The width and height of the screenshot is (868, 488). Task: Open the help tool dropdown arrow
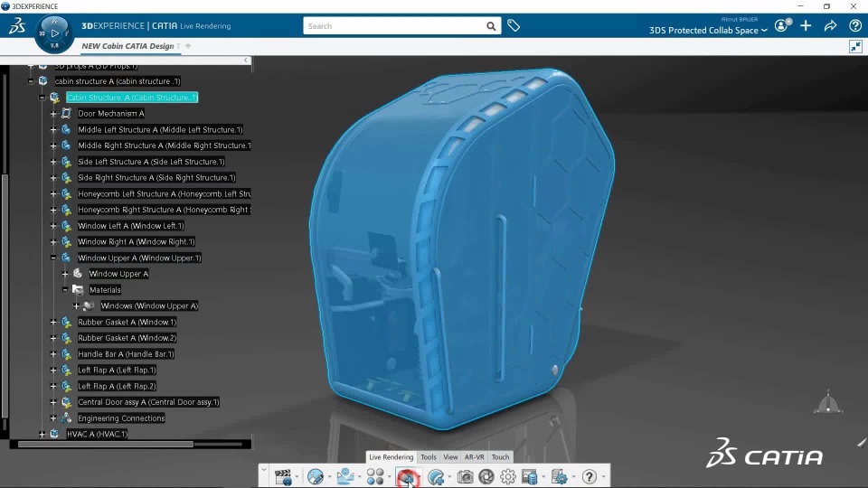[x=603, y=477]
